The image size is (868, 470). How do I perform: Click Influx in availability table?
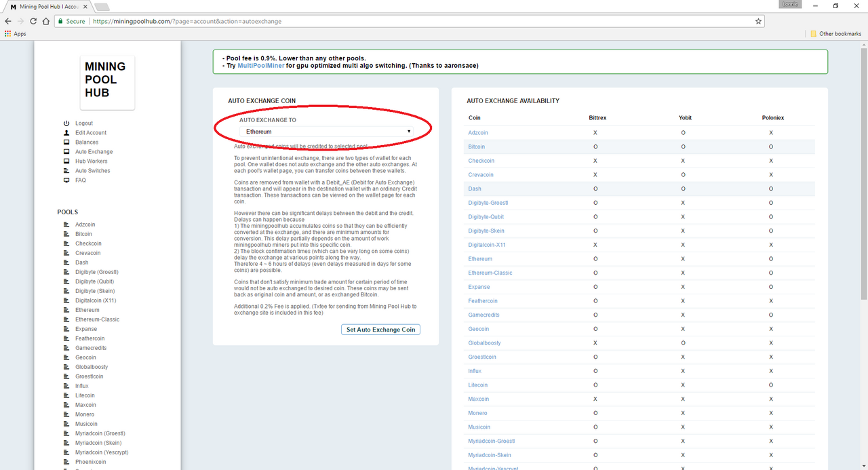[x=475, y=371]
